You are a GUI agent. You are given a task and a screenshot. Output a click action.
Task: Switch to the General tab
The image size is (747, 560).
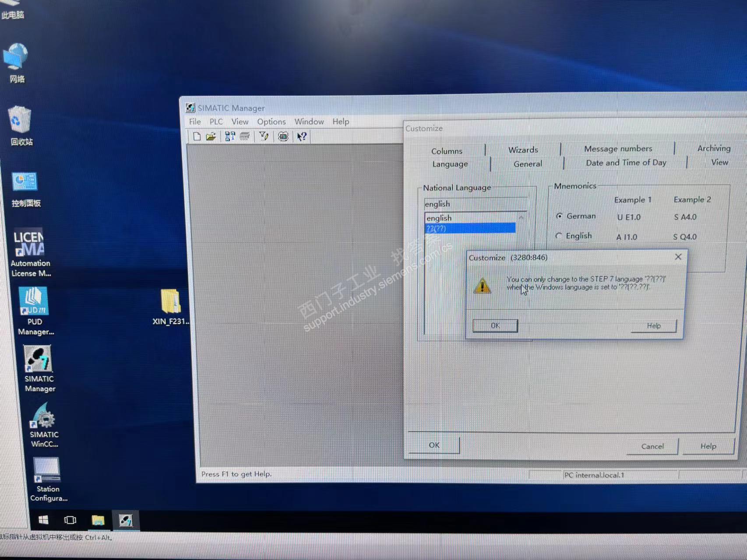[528, 164]
